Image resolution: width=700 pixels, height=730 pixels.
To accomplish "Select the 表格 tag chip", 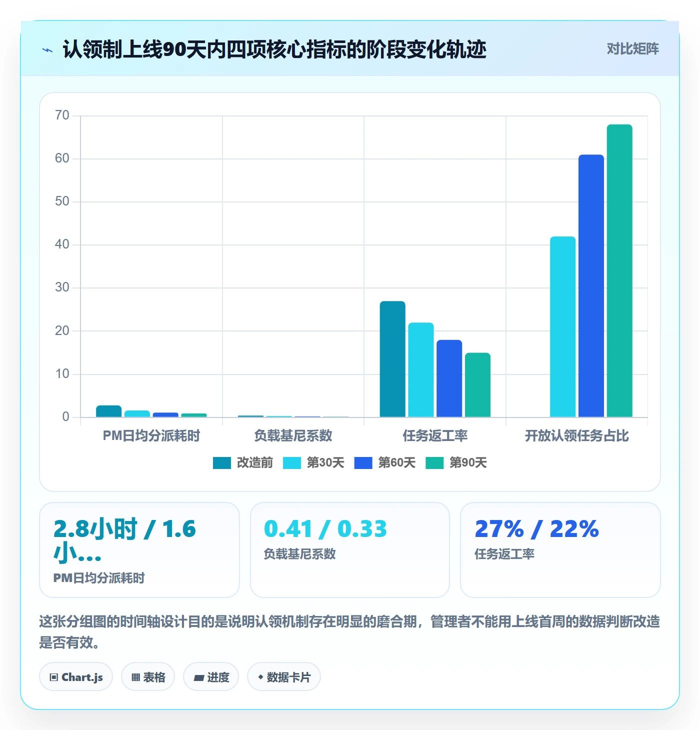I will [x=148, y=677].
